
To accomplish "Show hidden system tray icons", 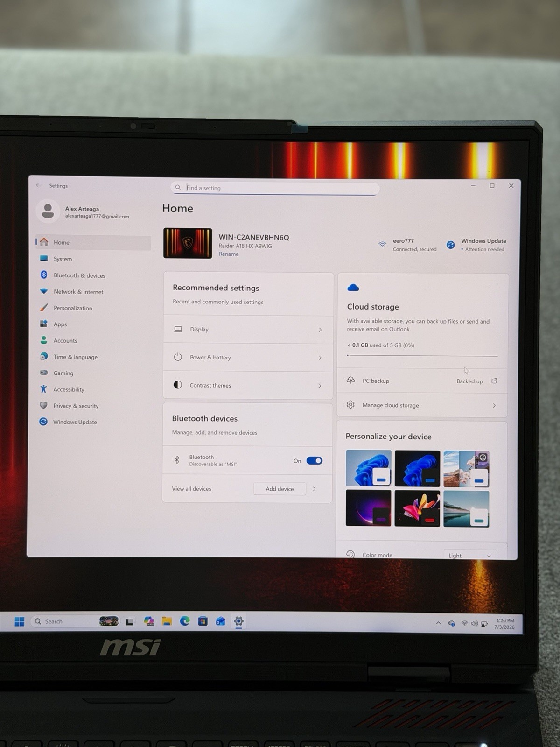I will (x=438, y=623).
